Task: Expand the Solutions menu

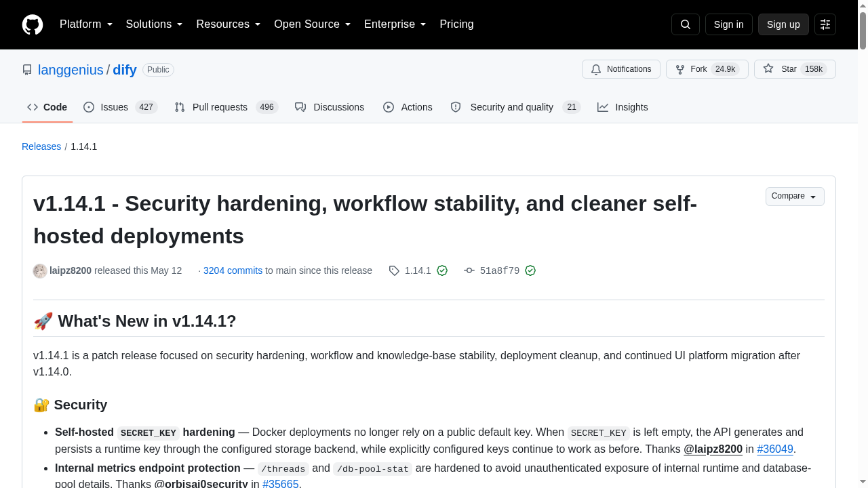Action: [x=155, y=24]
